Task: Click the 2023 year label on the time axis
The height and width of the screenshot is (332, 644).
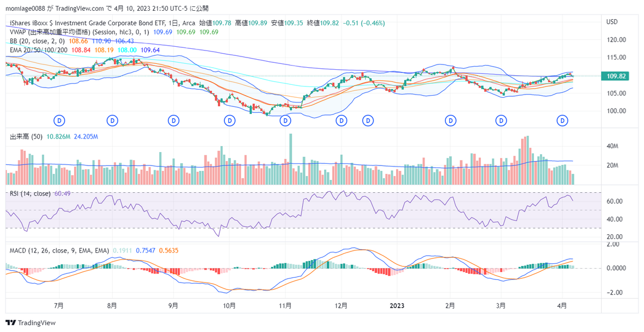Action: [397, 306]
